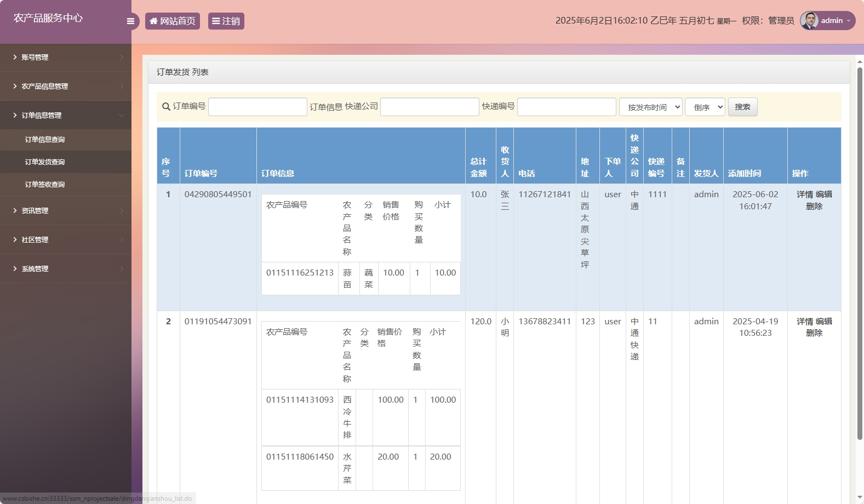Screen dimensions: 864x504
Task: Click the 搜索 search button
Action: tap(742, 107)
